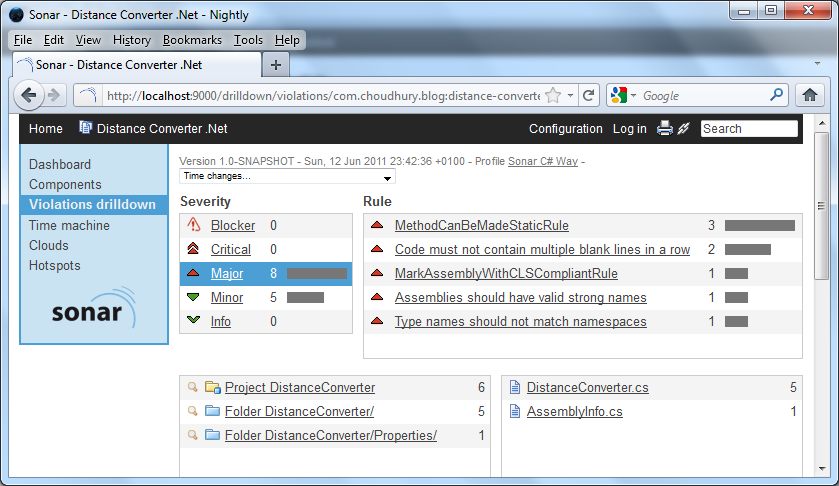Click the Sonar logo in the sidebar
The image size is (839, 486).
94,307
